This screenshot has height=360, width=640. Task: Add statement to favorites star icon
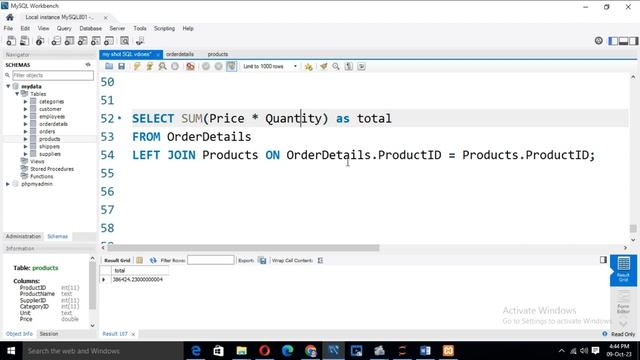[309, 67]
